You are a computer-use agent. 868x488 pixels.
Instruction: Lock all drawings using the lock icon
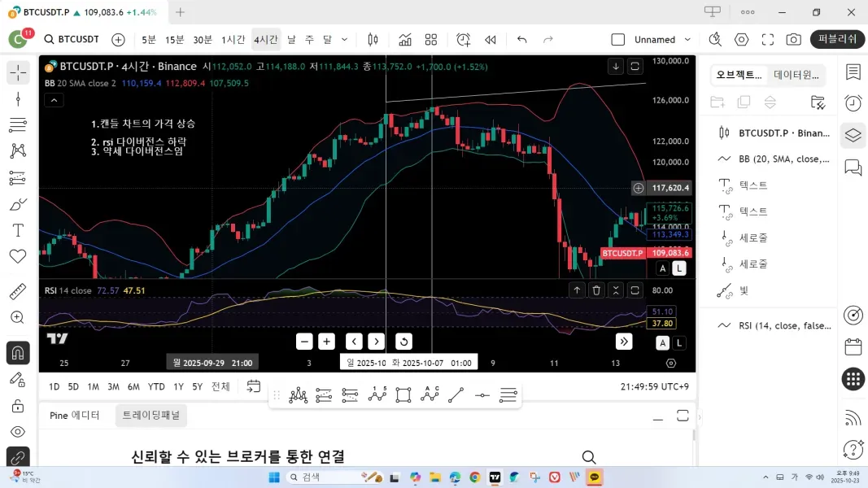[17, 405]
